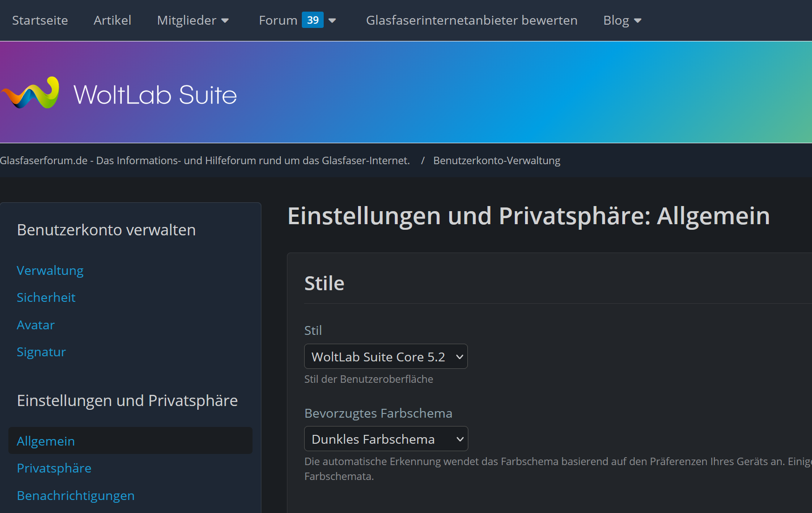Go to Startseite in the main menu

coord(40,20)
